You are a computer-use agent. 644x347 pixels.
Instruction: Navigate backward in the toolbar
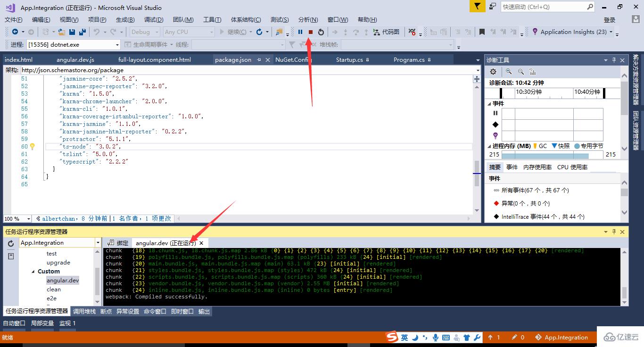pyautogui.click(x=15, y=32)
